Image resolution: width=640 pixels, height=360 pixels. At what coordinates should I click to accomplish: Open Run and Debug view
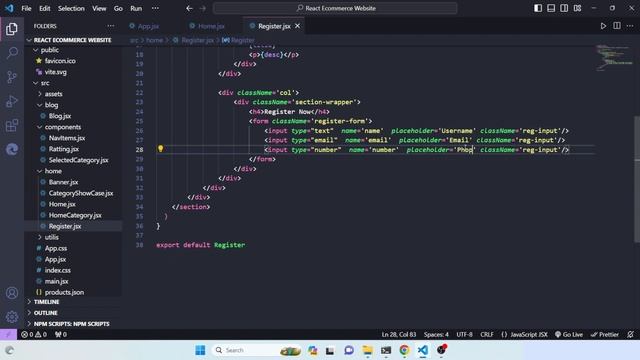point(12,101)
